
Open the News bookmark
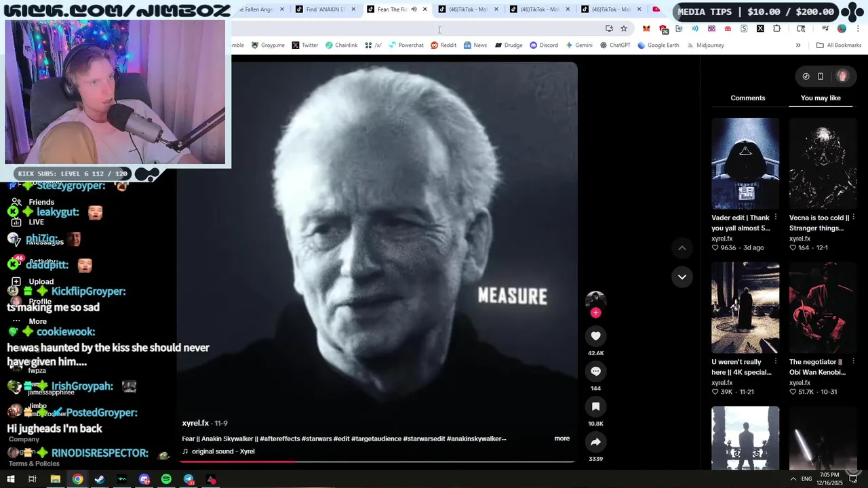[475, 45]
